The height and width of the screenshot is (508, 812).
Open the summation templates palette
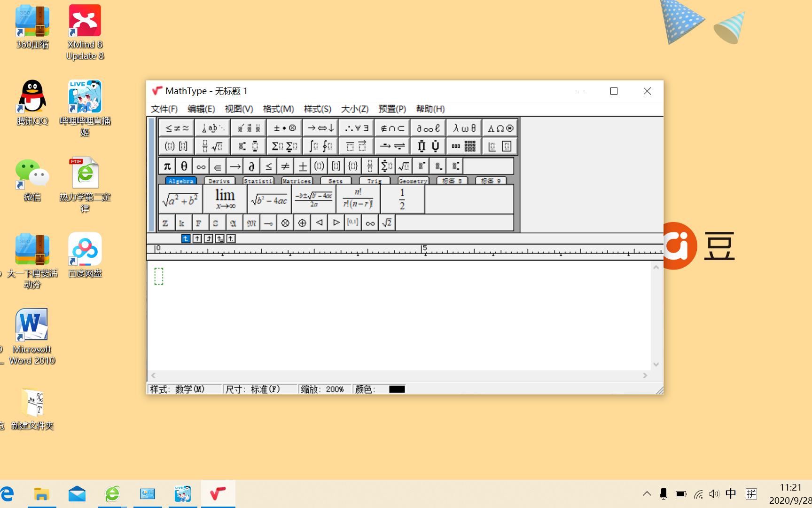pos(284,146)
